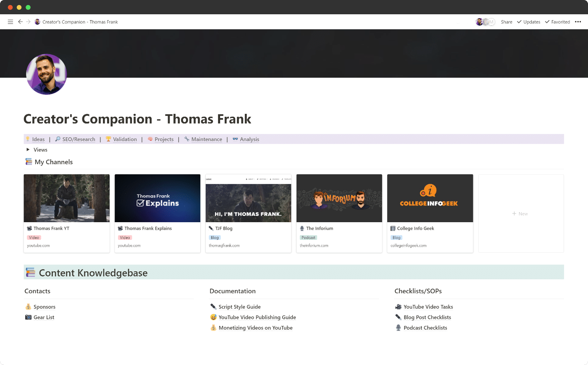The width and height of the screenshot is (588, 365).
Task: Click the magnifier icon beside SEO/Research
Action: (58, 139)
